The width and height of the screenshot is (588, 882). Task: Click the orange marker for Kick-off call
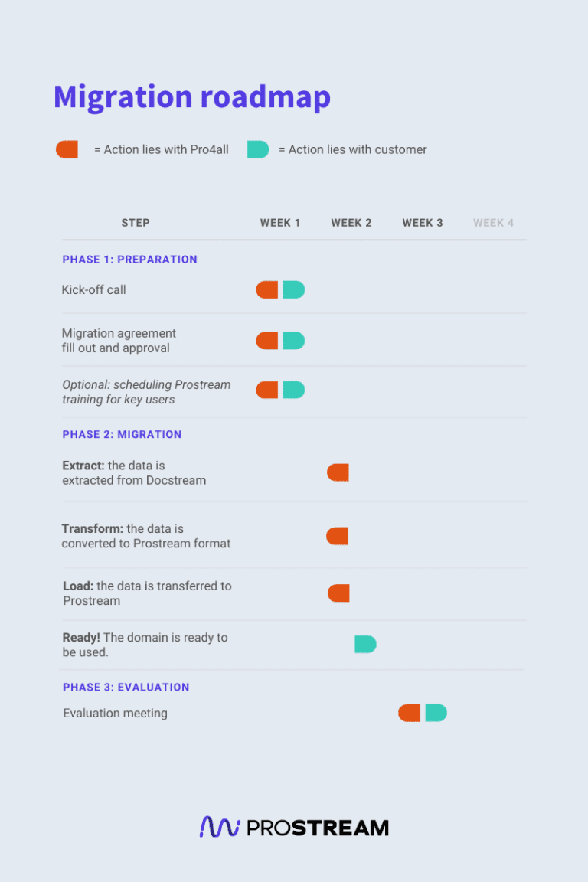point(267,289)
